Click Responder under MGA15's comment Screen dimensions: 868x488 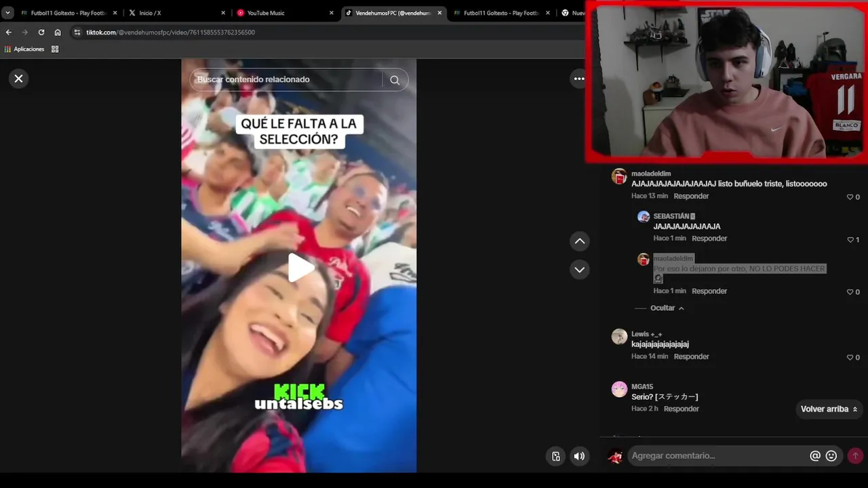(x=681, y=409)
